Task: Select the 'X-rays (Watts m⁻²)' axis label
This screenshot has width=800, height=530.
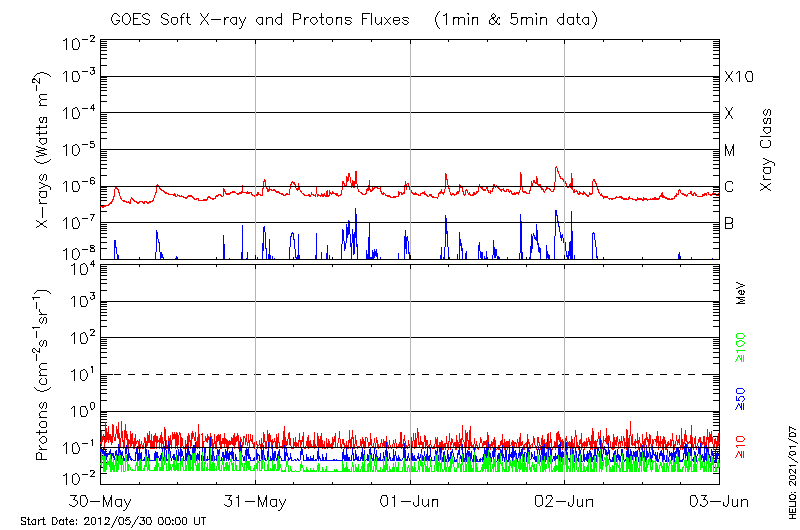Action: (44, 150)
